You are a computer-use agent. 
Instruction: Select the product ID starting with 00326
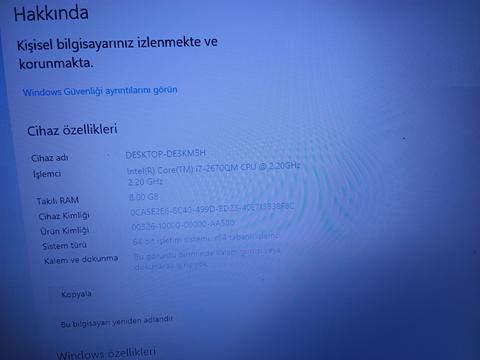click(183, 225)
